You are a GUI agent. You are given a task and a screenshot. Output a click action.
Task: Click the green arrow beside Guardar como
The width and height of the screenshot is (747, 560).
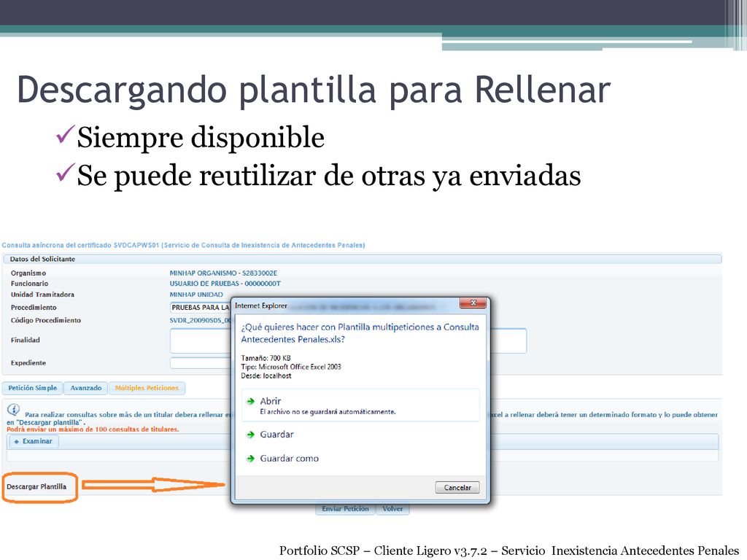point(251,459)
